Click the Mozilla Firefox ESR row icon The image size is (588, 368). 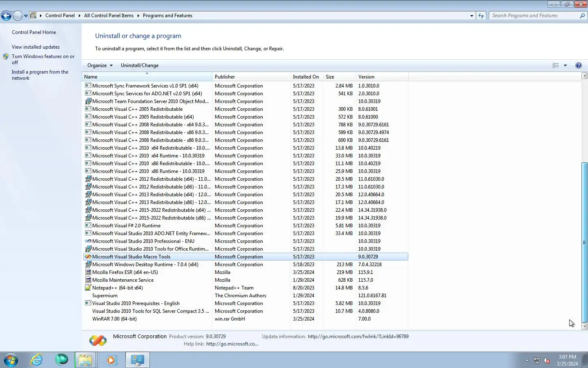(x=88, y=272)
